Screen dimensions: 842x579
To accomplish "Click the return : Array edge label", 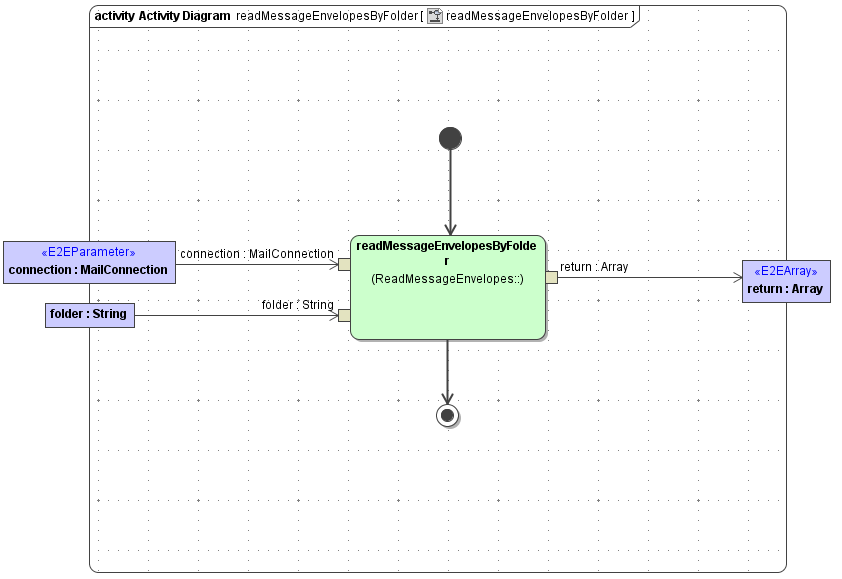I will pos(594,267).
